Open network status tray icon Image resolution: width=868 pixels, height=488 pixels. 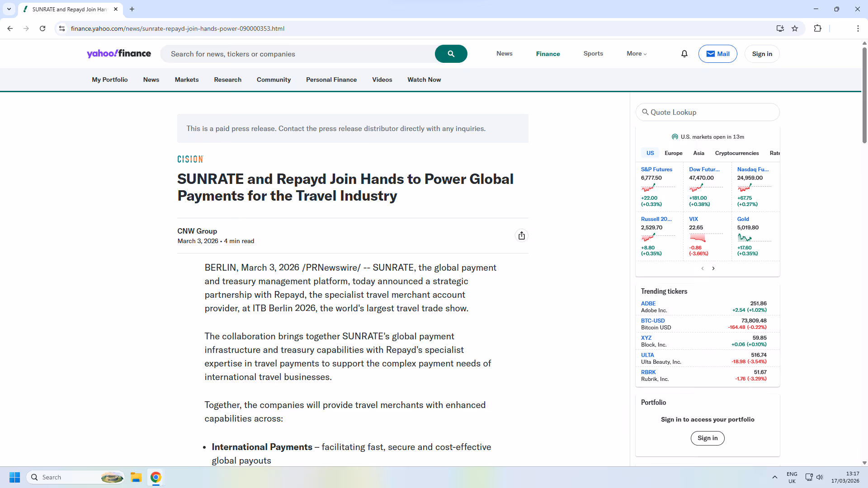pos(809,477)
